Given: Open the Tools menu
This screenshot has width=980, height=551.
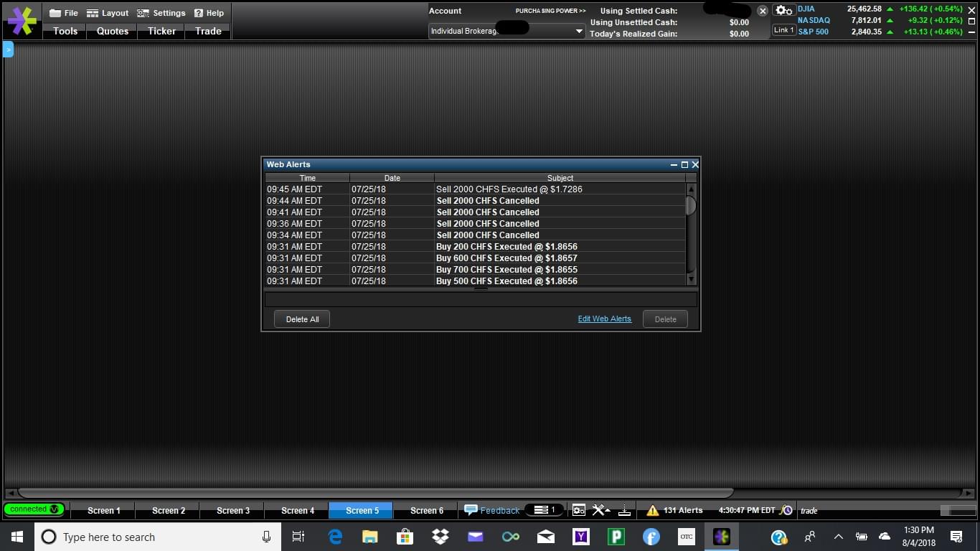Looking at the screenshot, I should (65, 31).
